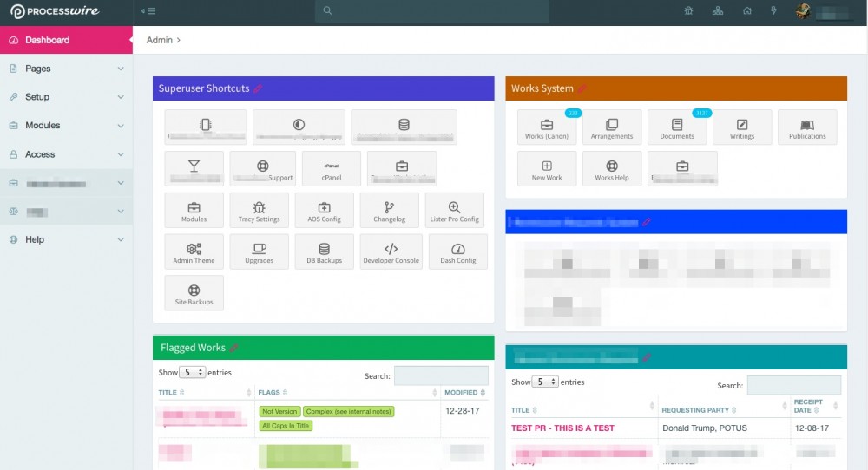The height and width of the screenshot is (470, 868).
Task: Collapse the sidebar with the toggle icon
Action: 148,11
